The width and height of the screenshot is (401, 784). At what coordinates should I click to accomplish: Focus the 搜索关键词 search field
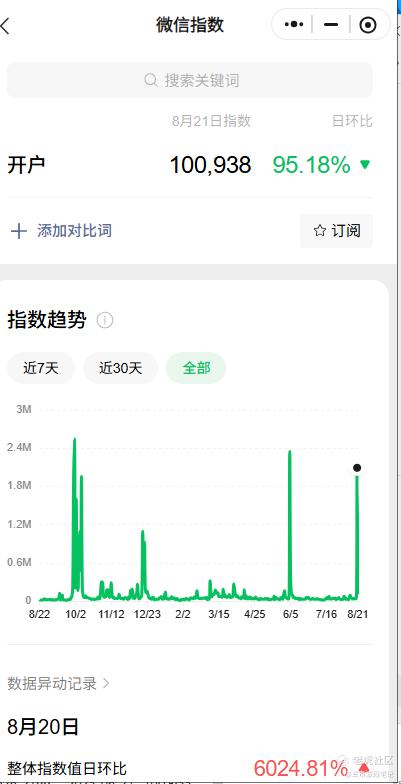click(190, 80)
